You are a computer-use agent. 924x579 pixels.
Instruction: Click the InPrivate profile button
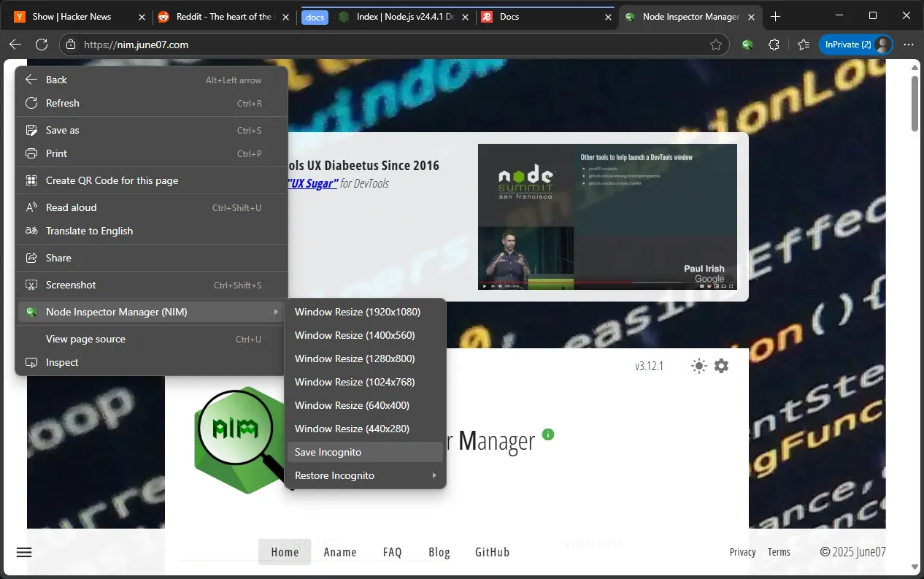pos(856,45)
